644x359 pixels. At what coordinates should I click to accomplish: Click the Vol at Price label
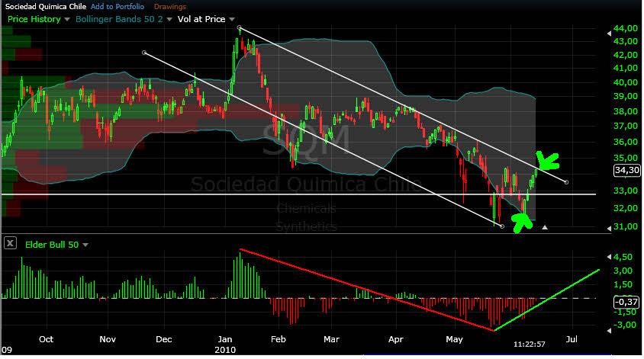click(201, 19)
